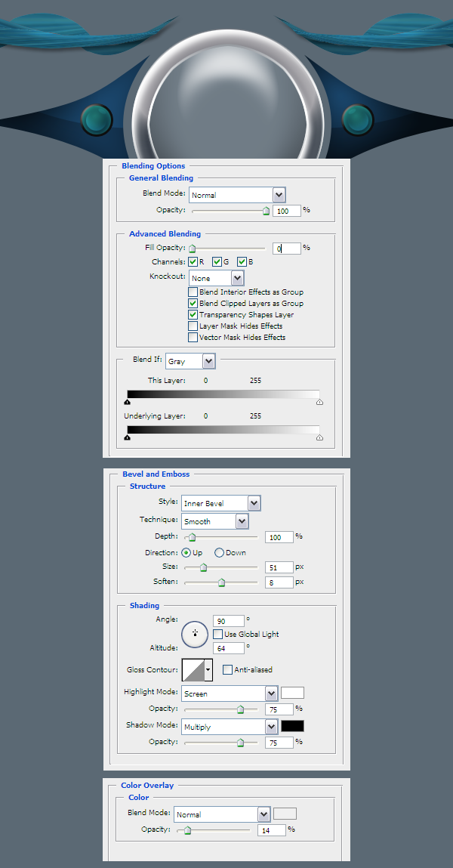Image resolution: width=453 pixels, height=868 pixels.
Task: Click the Size value field
Action: 279,567
